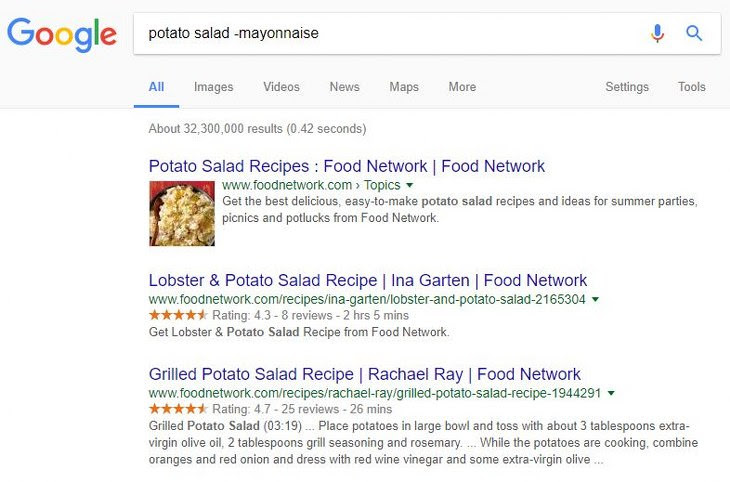Open Potato Salad Recipes Food Network result

(x=347, y=166)
